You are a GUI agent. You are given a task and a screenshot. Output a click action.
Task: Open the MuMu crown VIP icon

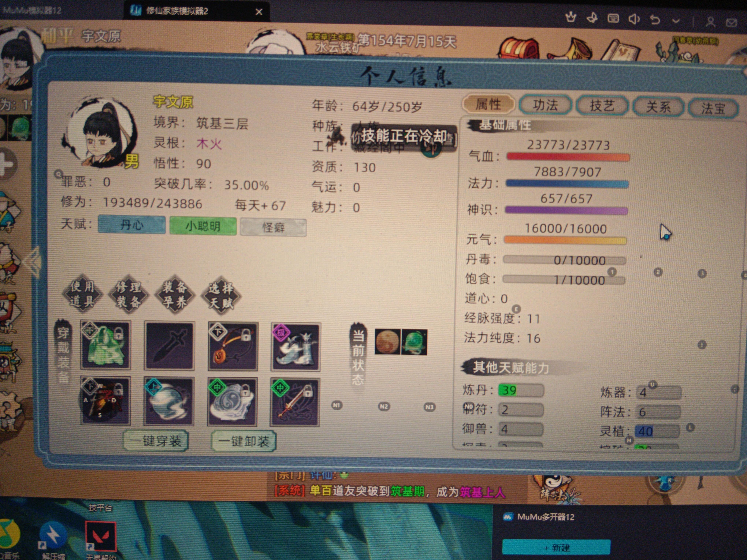pos(571,18)
